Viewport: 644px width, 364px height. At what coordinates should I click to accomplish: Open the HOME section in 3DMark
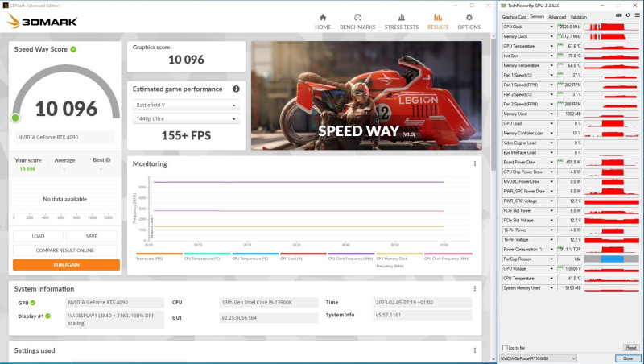323,22
